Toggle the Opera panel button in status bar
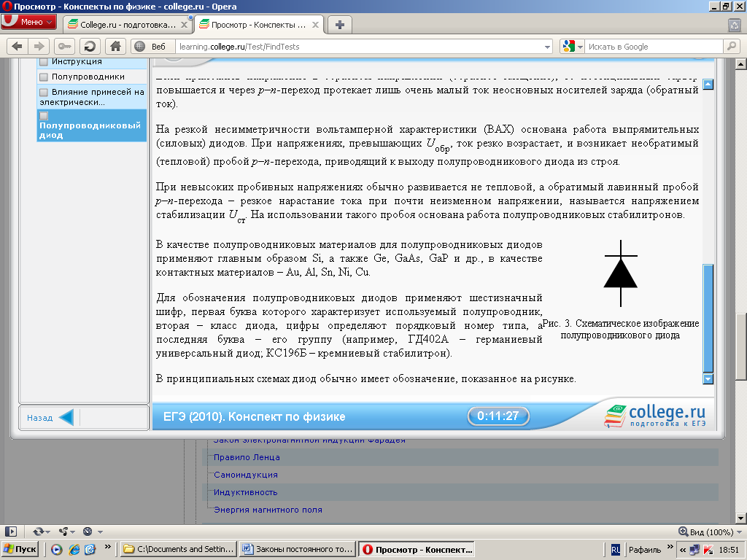Screen dimensions: 747x560 [10, 532]
